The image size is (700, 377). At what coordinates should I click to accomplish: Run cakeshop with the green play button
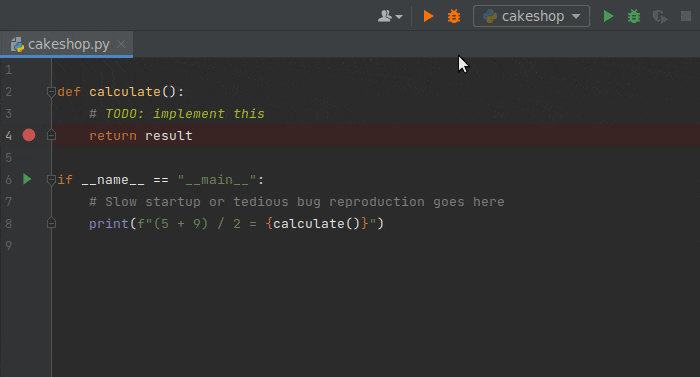tap(608, 17)
